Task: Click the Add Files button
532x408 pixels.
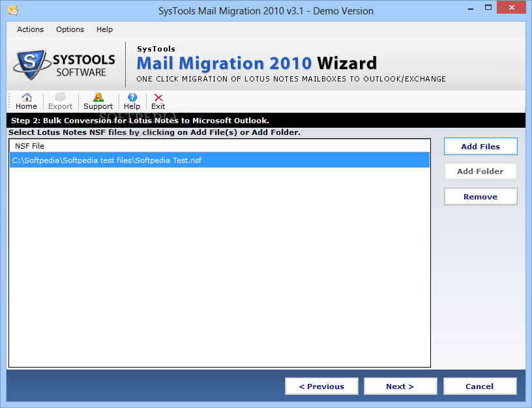Action: 480,147
